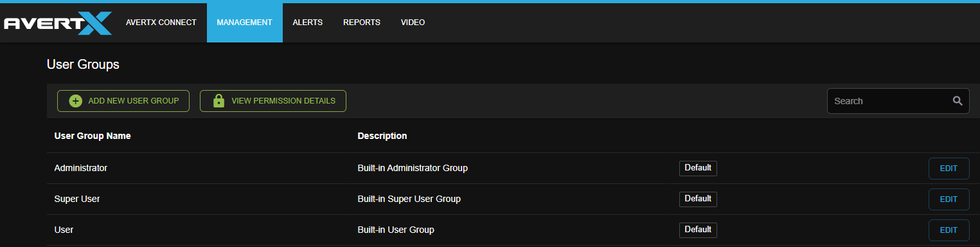Click the Built-in User Group description
Image resolution: width=980 pixels, height=247 pixels.
coord(396,230)
